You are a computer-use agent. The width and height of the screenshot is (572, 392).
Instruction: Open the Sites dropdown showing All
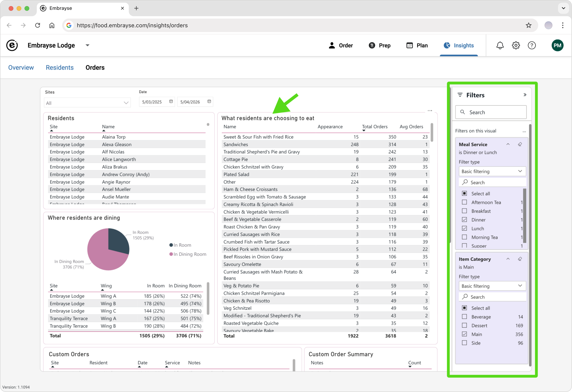click(x=87, y=103)
